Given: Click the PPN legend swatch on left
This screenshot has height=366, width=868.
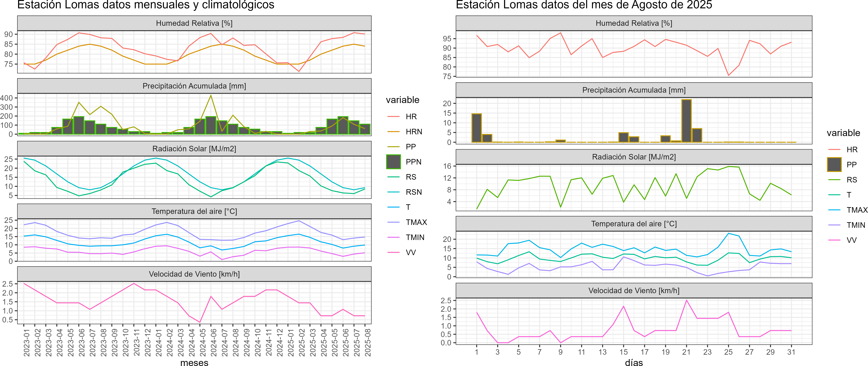Looking at the screenshot, I should coord(393,162).
